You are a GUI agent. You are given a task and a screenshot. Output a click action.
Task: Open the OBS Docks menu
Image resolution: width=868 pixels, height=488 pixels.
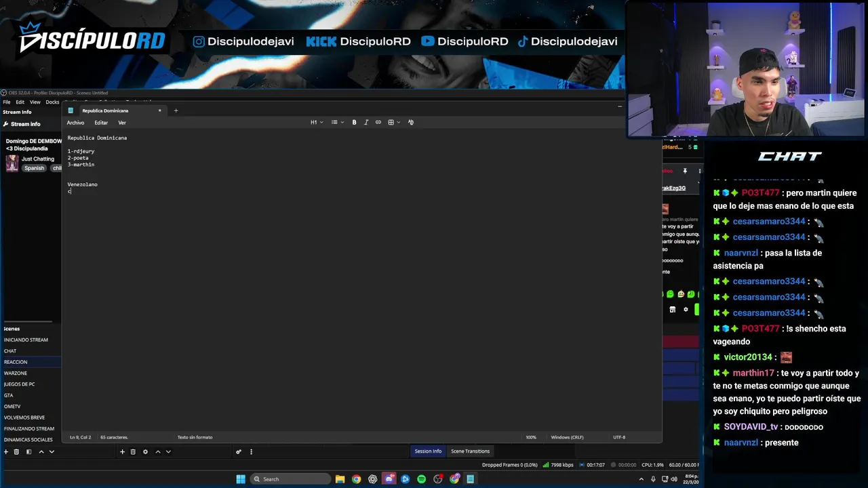click(x=52, y=102)
